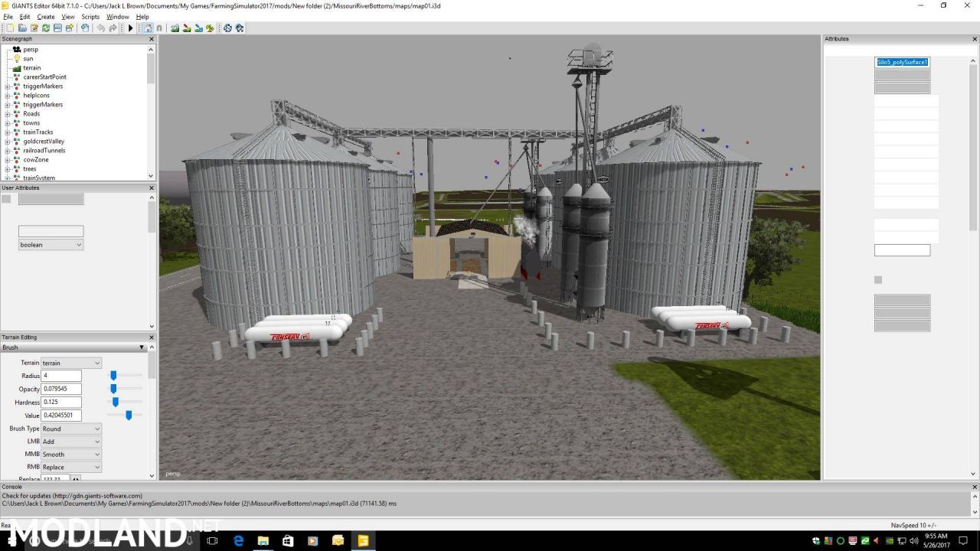980x551 pixels.
Task: Select the terrain sculpt mode icon
Action: coord(175,28)
